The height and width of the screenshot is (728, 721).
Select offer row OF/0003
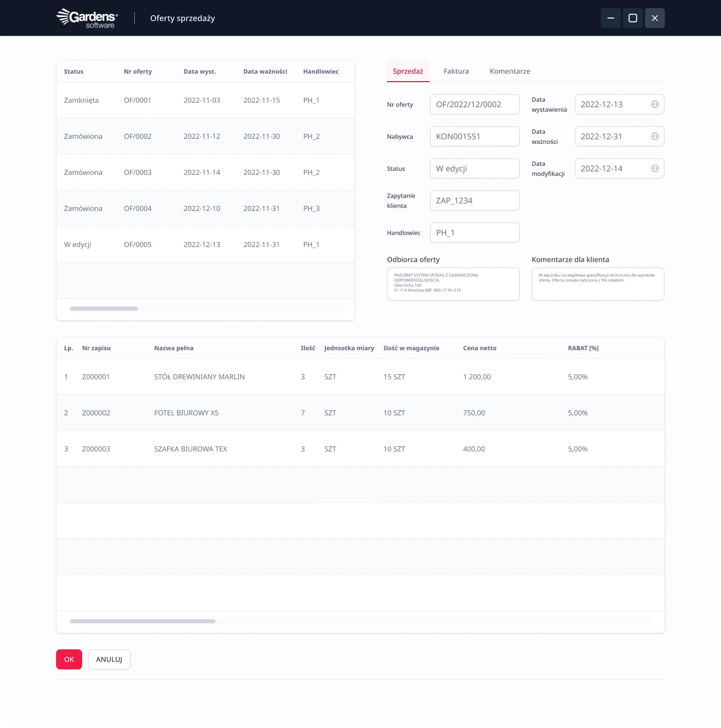click(x=205, y=172)
